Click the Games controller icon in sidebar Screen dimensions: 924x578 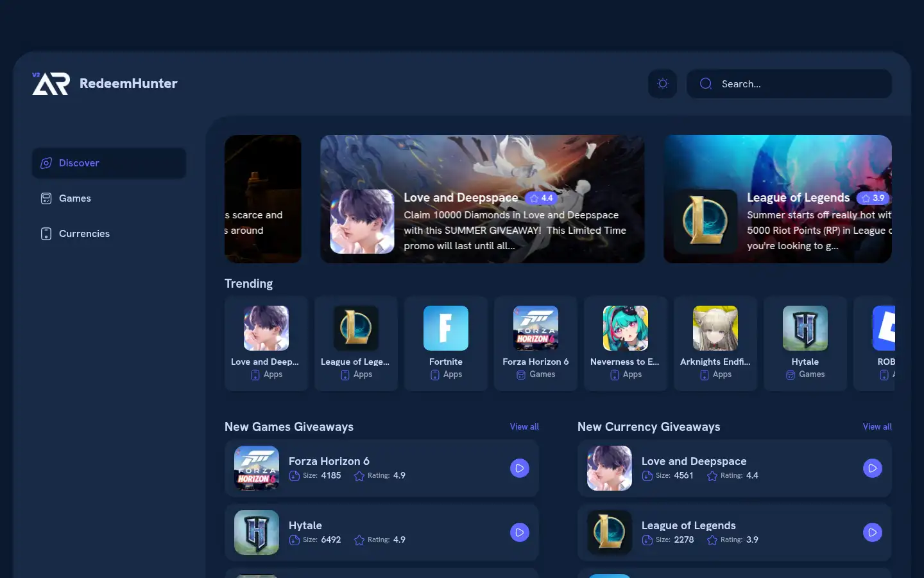pos(46,198)
